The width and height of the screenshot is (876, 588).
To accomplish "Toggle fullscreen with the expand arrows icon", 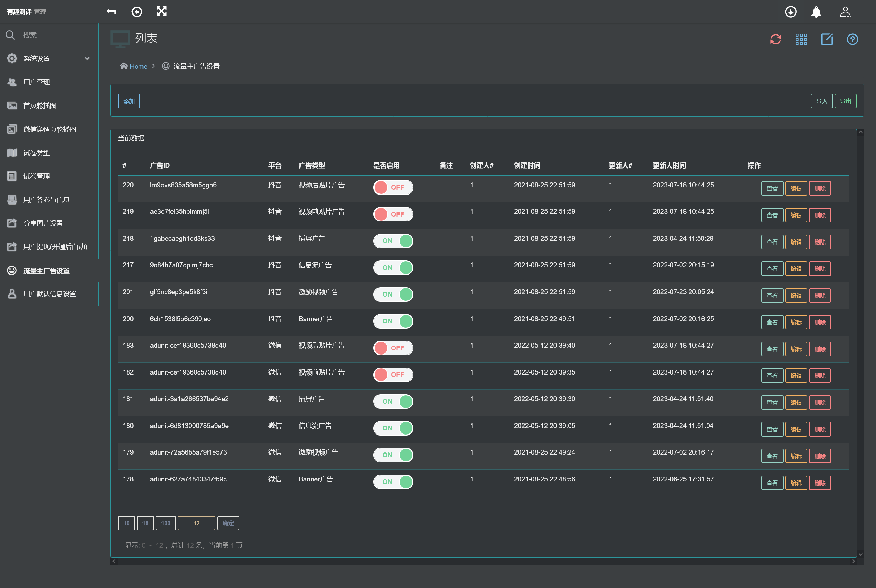I will [161, 11].
